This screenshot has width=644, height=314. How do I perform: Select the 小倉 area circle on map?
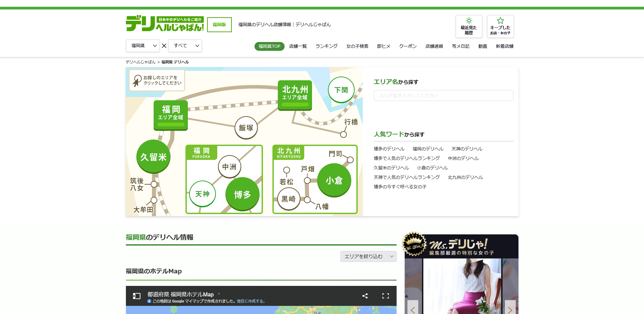pos(334,180)
